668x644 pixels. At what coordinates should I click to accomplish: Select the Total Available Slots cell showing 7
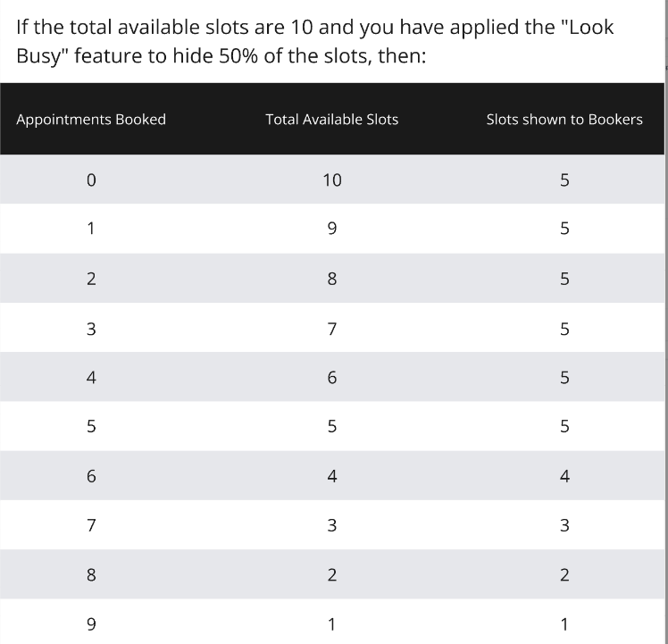331,329
